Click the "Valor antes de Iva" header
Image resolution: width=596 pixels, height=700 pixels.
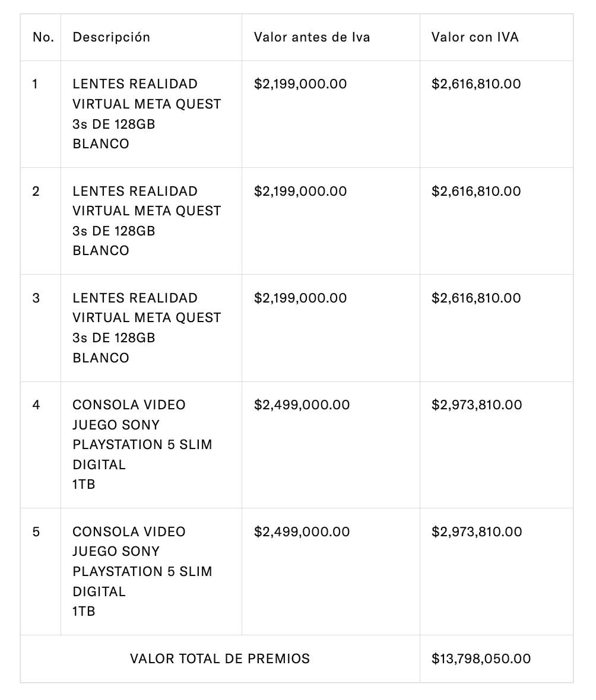coord(312,37)
